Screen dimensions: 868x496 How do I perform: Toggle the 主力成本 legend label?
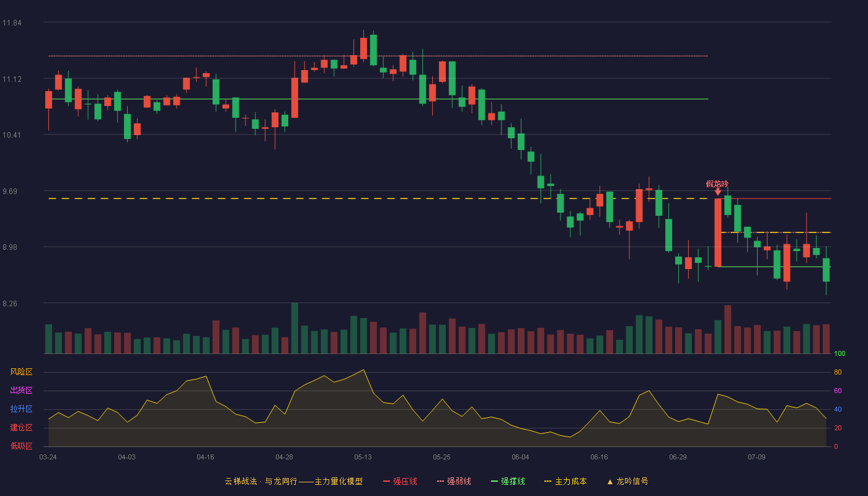(570, 481)
